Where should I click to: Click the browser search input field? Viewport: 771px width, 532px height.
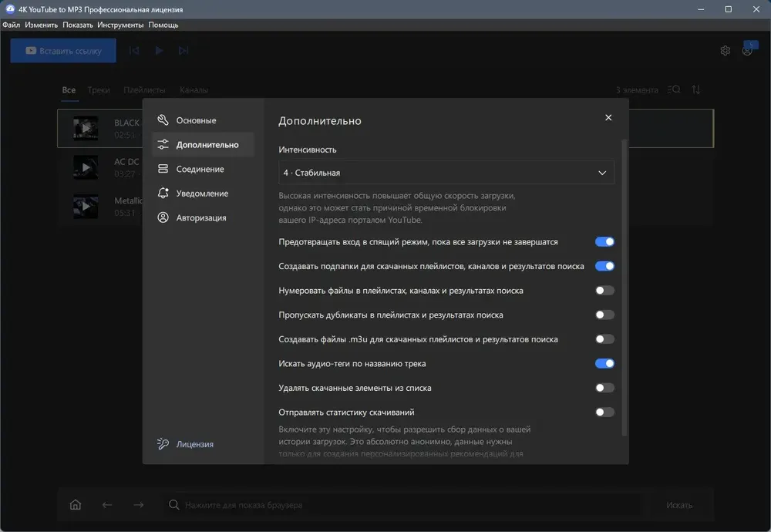(403, 505)
